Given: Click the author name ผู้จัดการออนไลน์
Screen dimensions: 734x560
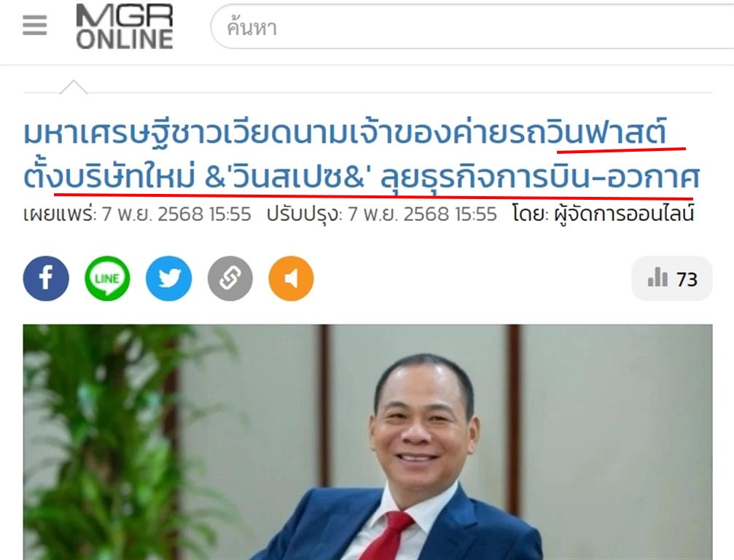Looking at the screenshot, I should pos(624,214).
